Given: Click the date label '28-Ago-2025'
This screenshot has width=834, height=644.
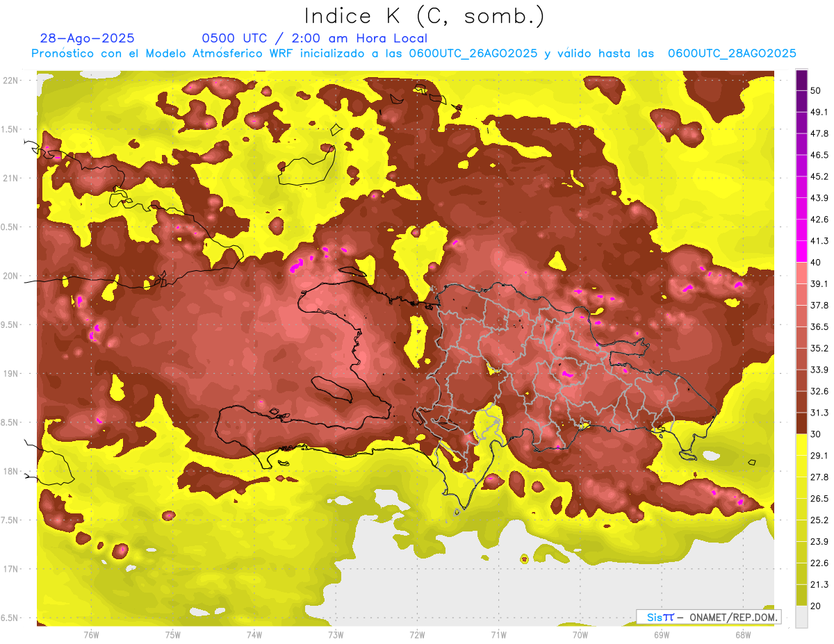Looking at the screenshot, I should click(88, 38).
